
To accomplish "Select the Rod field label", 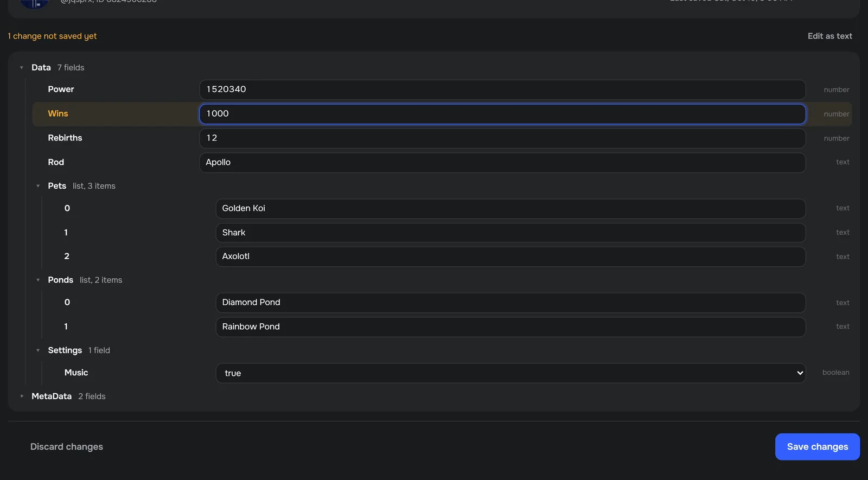I will pos(56,162).
